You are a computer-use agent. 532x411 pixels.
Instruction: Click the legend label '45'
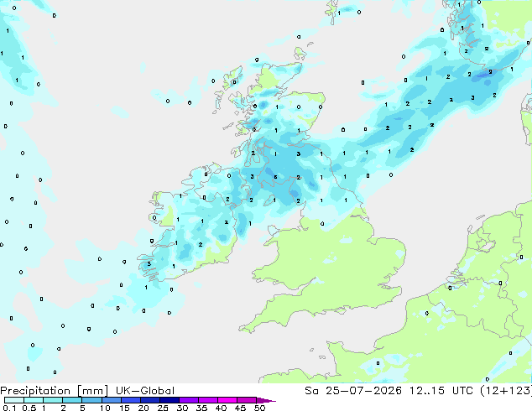pyautogui.click(x=240, y=408)
